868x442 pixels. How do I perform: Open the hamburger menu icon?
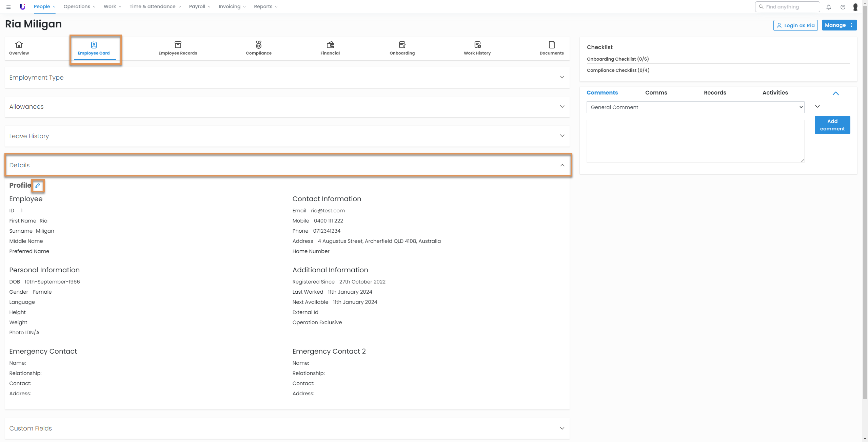(8, 7)
